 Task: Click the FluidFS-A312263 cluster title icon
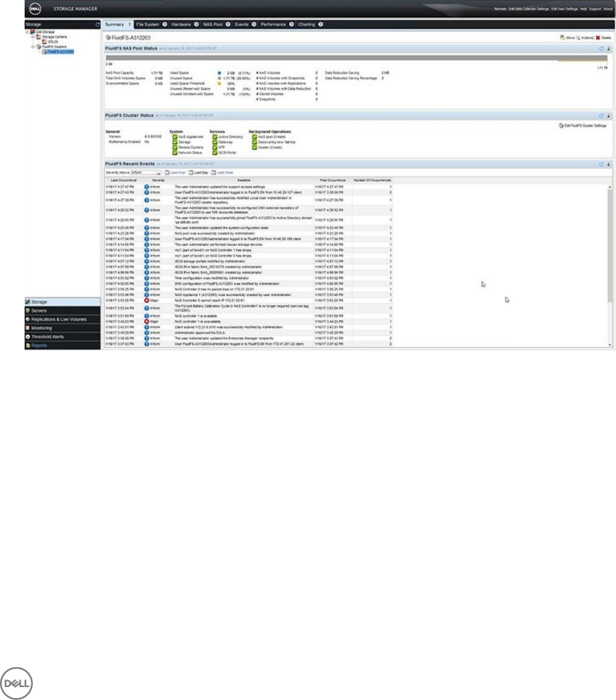coord(108,38)
